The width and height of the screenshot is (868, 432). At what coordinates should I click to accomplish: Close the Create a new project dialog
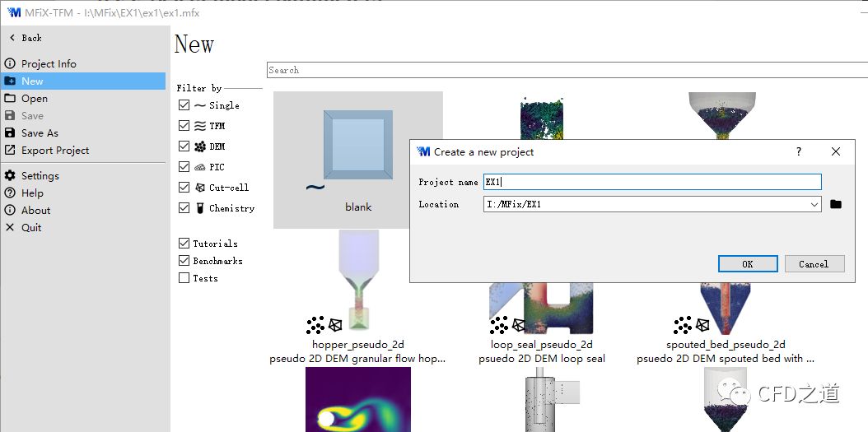point(836,151)
